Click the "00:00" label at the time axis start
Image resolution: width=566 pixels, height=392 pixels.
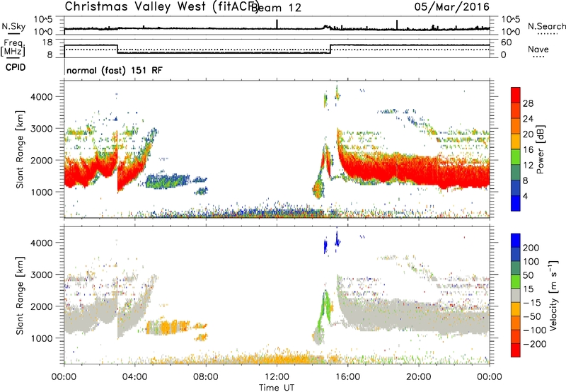coord(64,377)
